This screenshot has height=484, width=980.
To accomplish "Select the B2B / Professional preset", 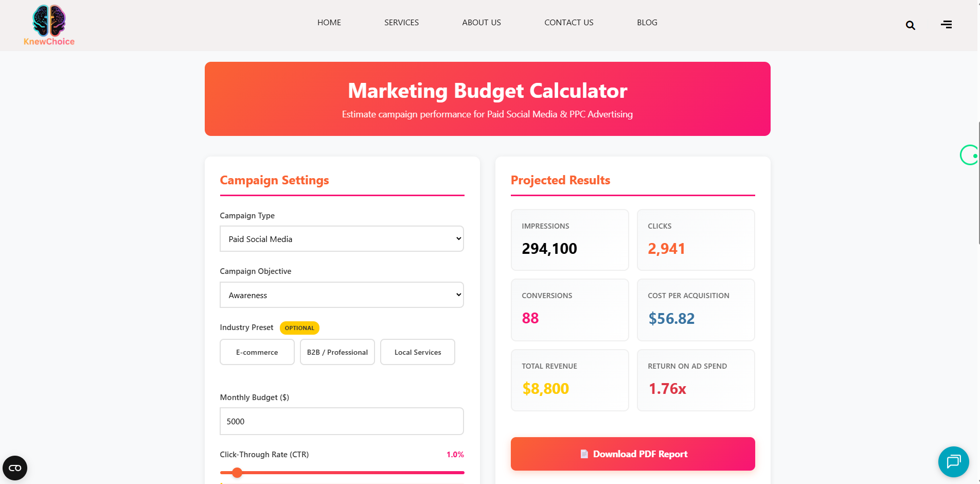I will [337, 352].
